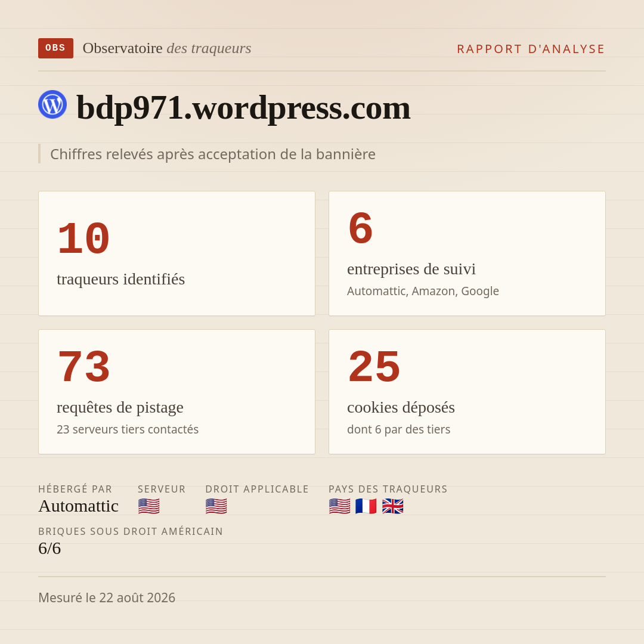Click 'Mesuré le 22 août 2026' text

107,597
